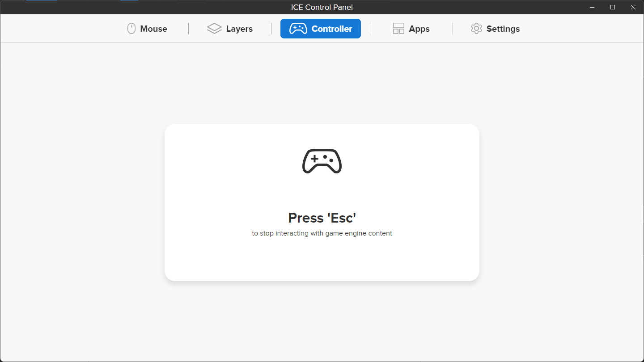Click the mouse icon in the navigation bar
Viewport: 644px width, 362px height.
point(131,29)
